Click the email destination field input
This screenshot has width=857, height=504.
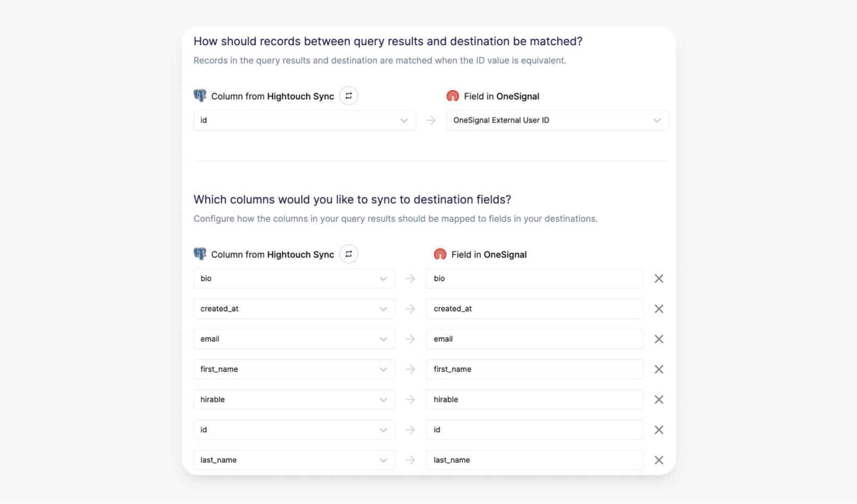[x=535, y=339]
